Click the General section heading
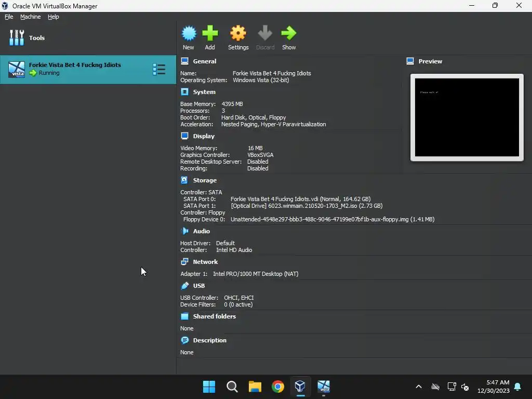This screenshot has width=532, height=399. point(205,61)
